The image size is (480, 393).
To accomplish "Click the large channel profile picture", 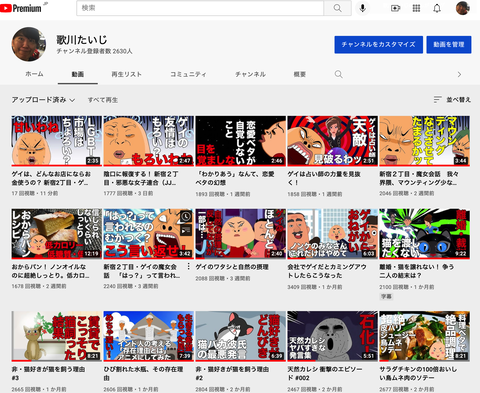I will tap(29, 44).
